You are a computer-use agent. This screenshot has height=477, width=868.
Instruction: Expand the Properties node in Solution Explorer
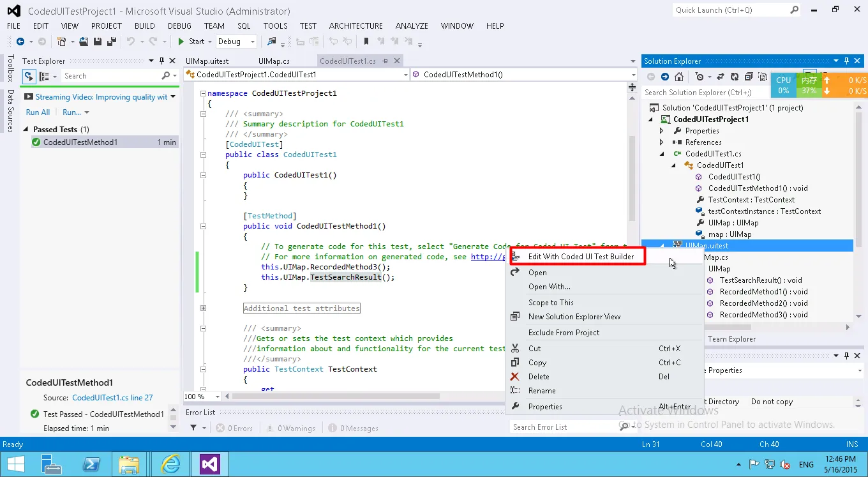(662, 131)
